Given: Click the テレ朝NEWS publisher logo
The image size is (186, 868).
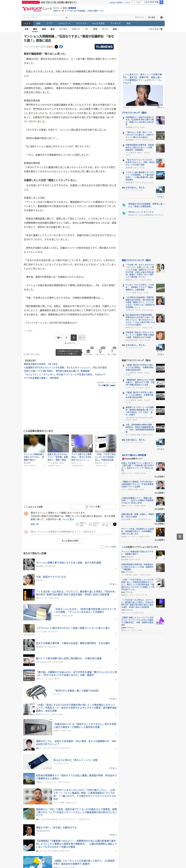Looking at the screenshot, I should (104, 47).
